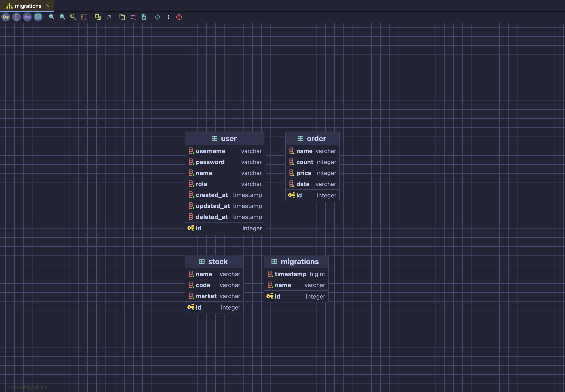Click the Fit Content icon
The height and width of the screenshot is (392, 565).
[84, 17]
